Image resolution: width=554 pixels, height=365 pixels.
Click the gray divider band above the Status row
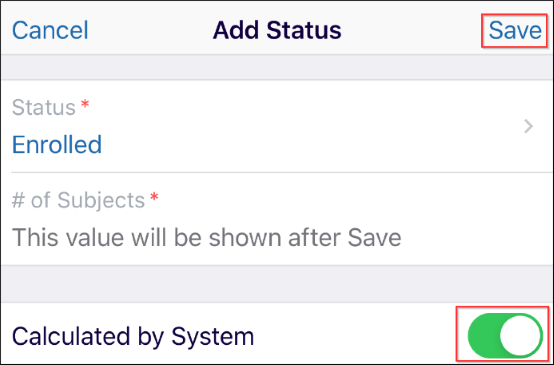277,67
